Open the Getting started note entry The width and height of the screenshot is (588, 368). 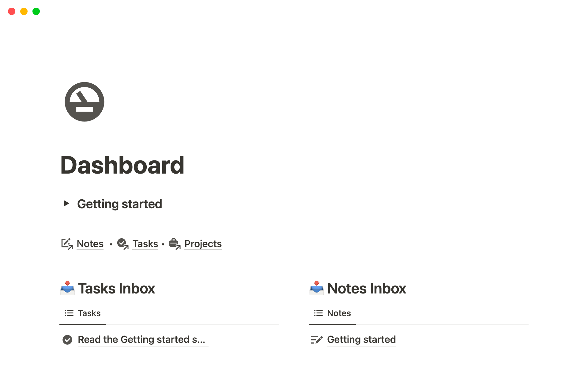pos(361,339)
